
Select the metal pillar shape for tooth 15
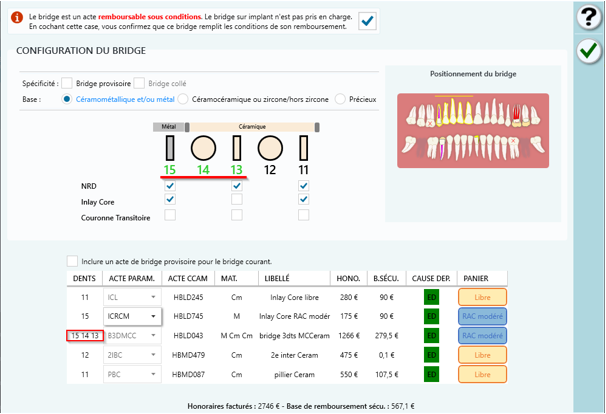point(170,148)
